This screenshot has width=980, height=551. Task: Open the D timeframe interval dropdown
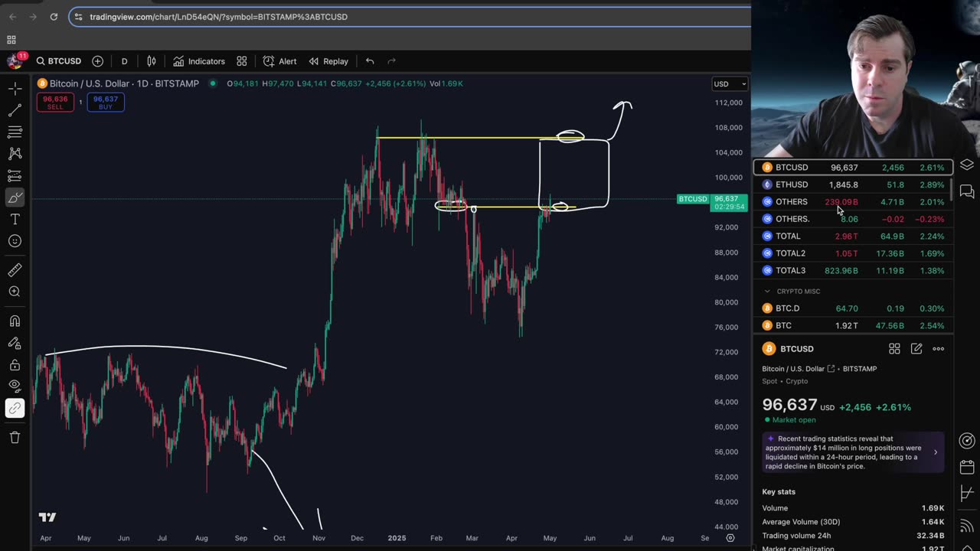[x=124, y=61]
